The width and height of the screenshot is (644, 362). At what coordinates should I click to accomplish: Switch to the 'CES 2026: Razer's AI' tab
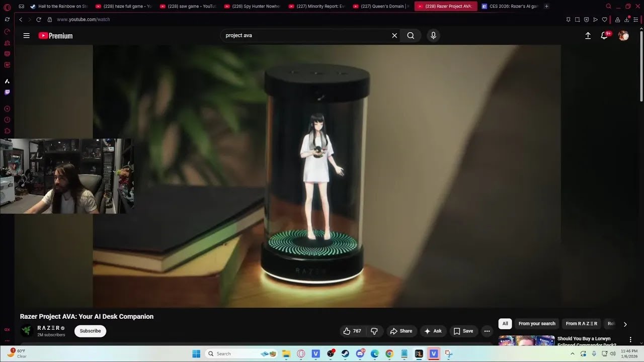coord(510,7)
